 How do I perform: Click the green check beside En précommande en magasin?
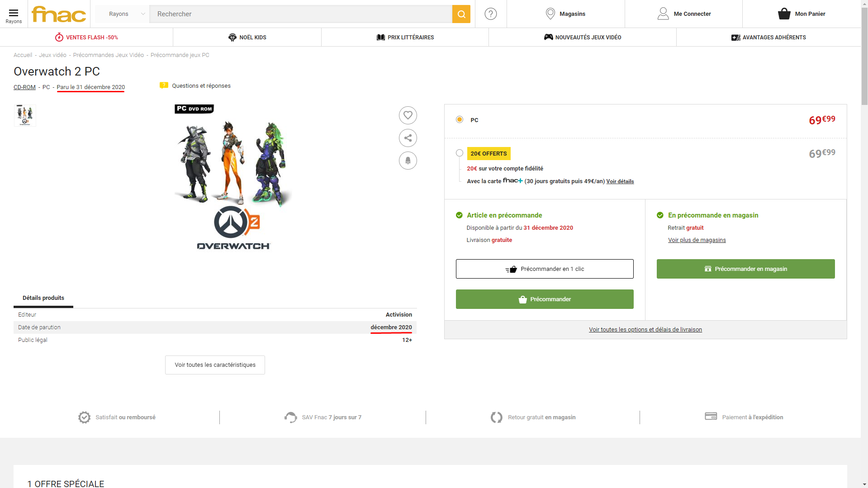click(x=660, y=215)
